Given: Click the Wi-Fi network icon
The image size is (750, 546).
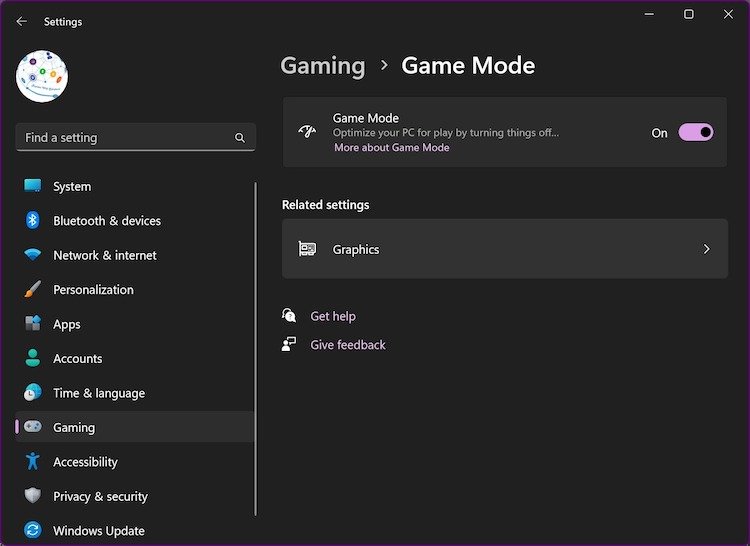Looking at the screenshot, I should coord(33,255).
